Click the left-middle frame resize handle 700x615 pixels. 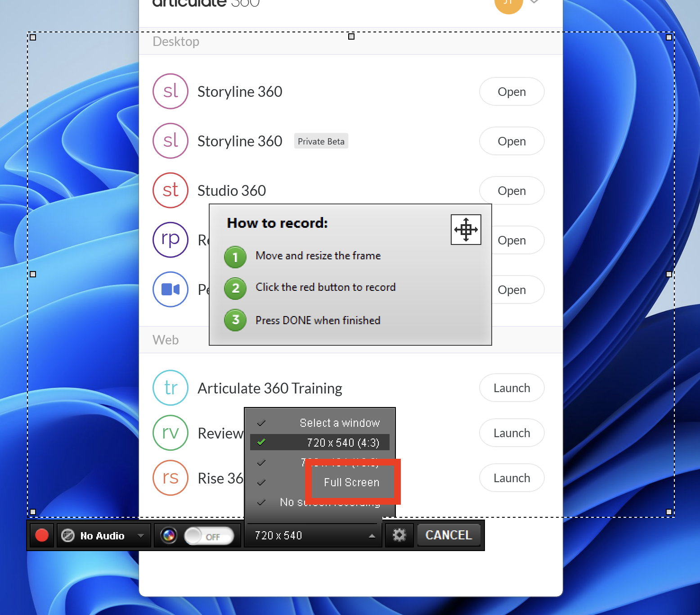[x=33, y=274]
